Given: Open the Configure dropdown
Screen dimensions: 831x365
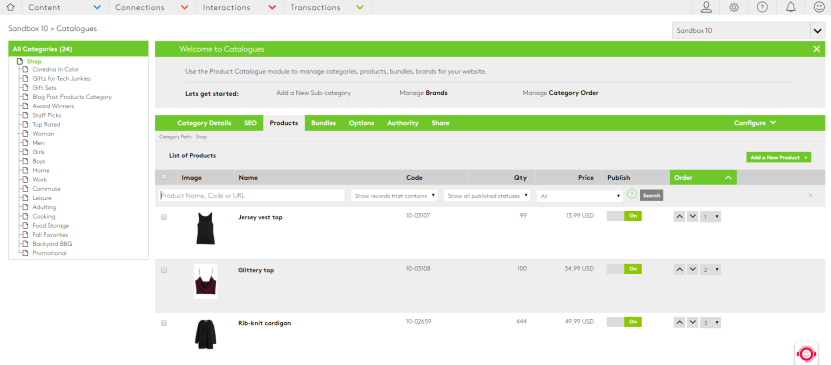Looking at the screenshot, I should click(x=755, y=123).
